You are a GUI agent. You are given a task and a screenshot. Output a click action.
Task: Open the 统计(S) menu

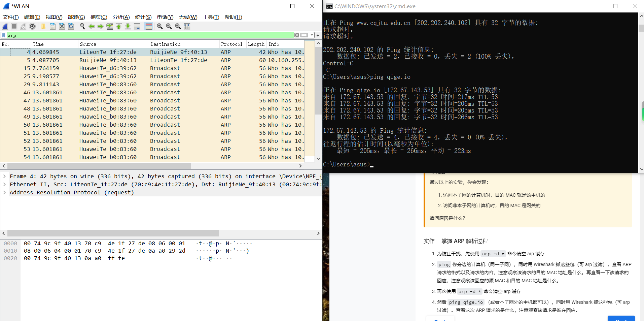[143, 17]
